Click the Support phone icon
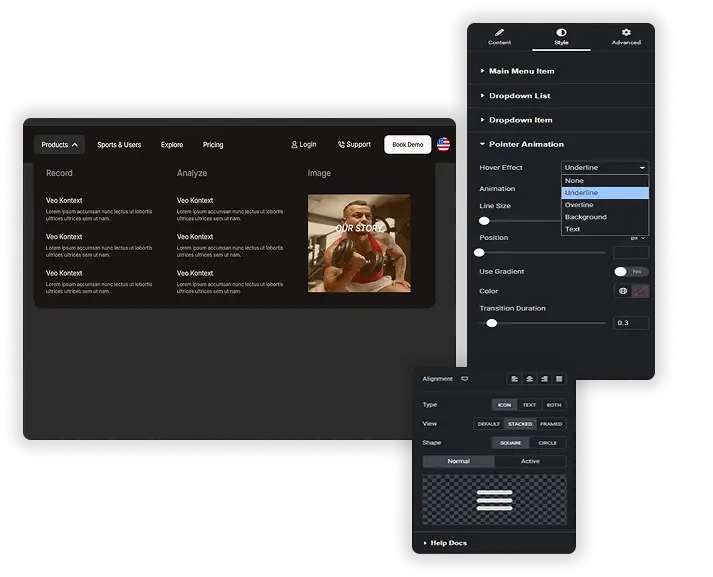Viewport: 713px width, 577px height. [341, 145]
